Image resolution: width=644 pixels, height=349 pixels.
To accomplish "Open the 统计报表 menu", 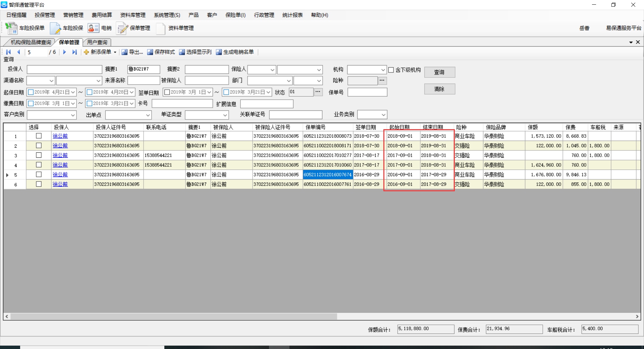I will click(x=292, y=15).
